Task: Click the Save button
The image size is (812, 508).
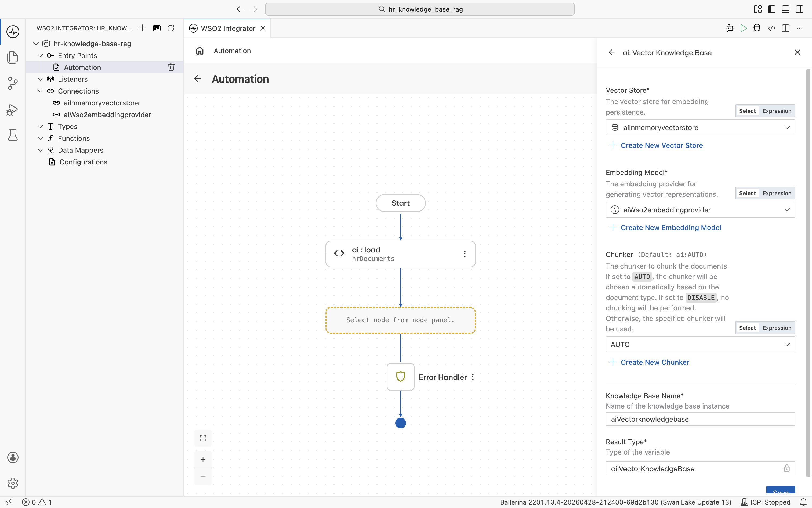Action: 781,490
